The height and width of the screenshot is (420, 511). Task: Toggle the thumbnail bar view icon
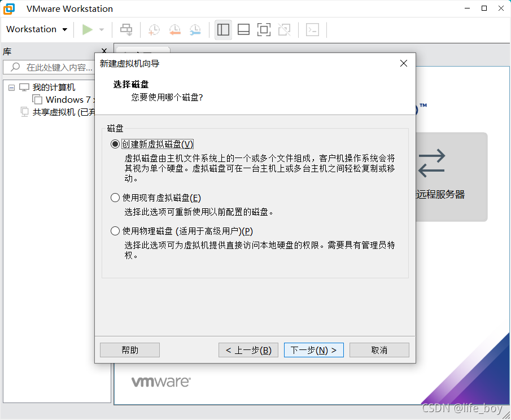click(x=243, y=30)
